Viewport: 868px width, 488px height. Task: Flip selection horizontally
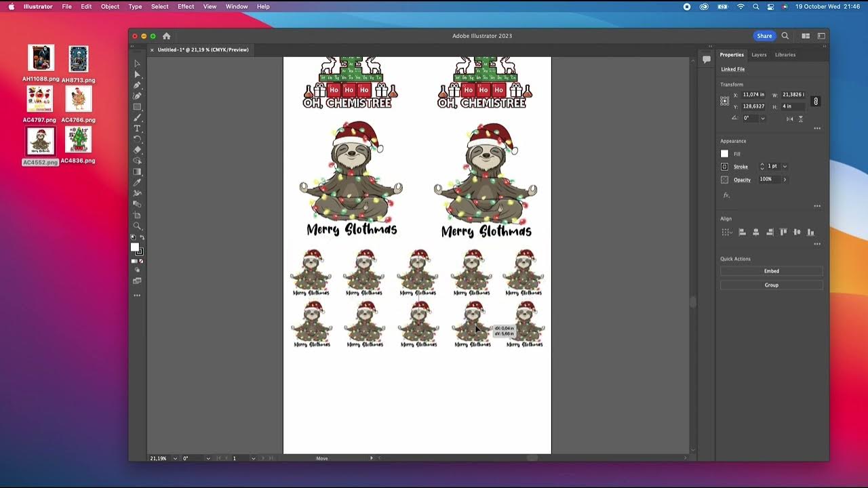[x=789, y=119]
